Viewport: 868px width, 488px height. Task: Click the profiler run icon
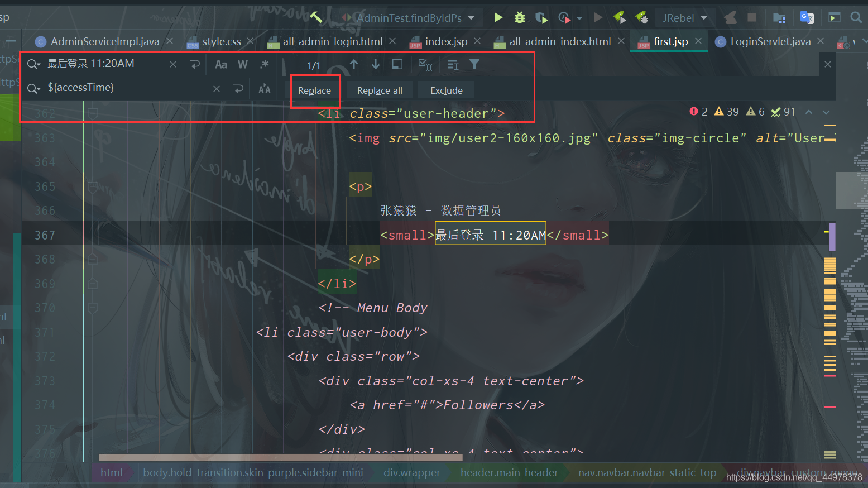click(x=564, y=18)
